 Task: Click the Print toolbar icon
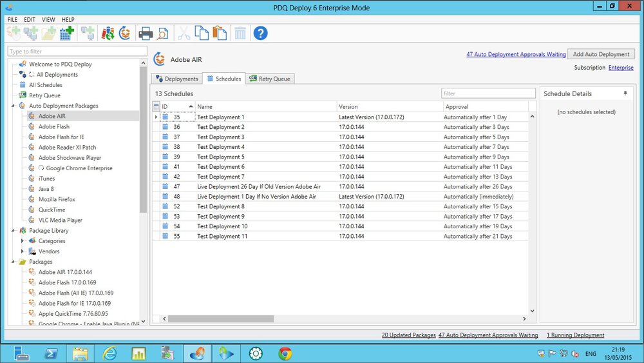tap(146, 34)
